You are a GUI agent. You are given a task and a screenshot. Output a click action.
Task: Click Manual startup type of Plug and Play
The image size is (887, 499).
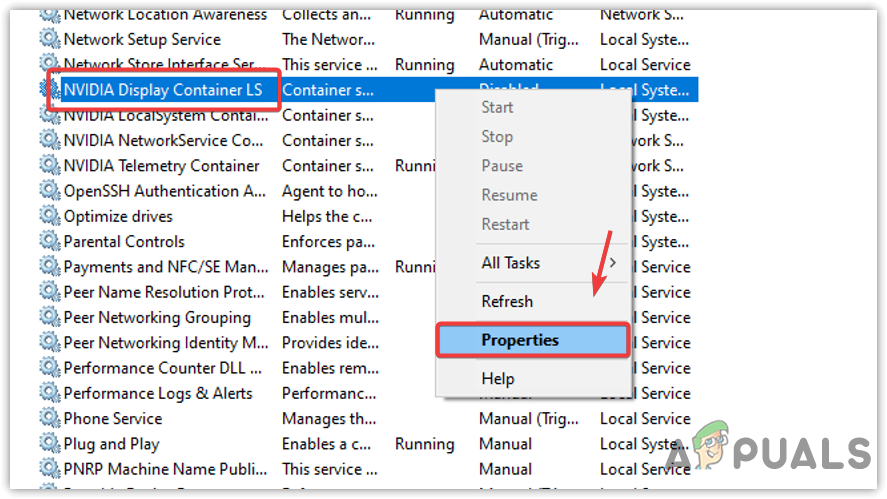pos(506,444)
